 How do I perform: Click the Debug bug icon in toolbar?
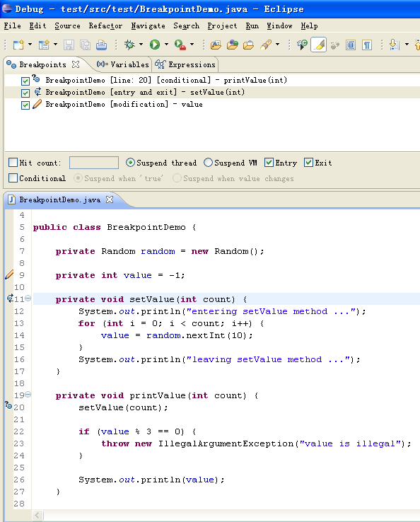tap(129, 45)
